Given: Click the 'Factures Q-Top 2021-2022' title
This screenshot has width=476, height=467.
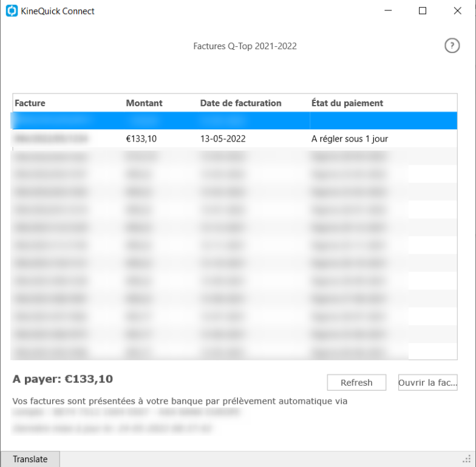Looking at the screenshot, I should pos(245,46).
